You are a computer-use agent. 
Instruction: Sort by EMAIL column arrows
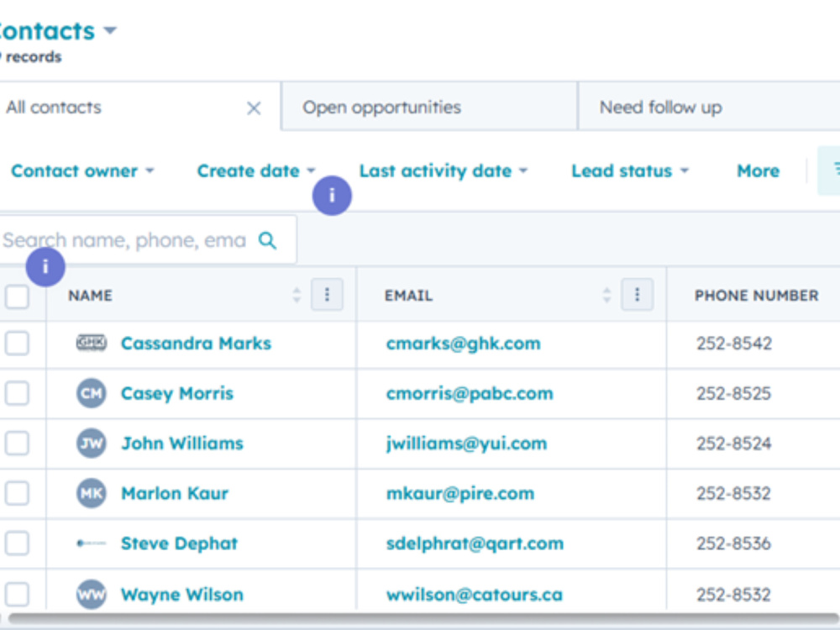coord(606,295)
